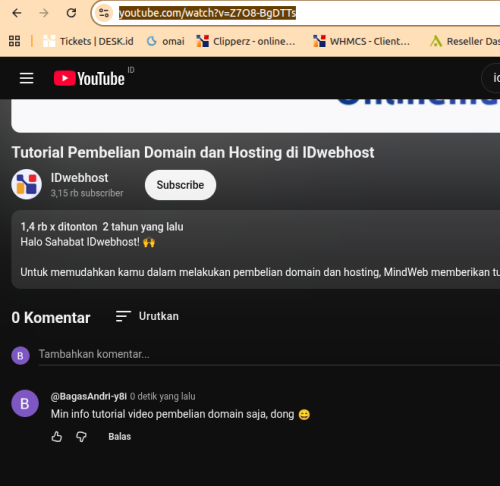
Task: Open the Clipperz - online bookmark
Action: [x=246, y=41]
